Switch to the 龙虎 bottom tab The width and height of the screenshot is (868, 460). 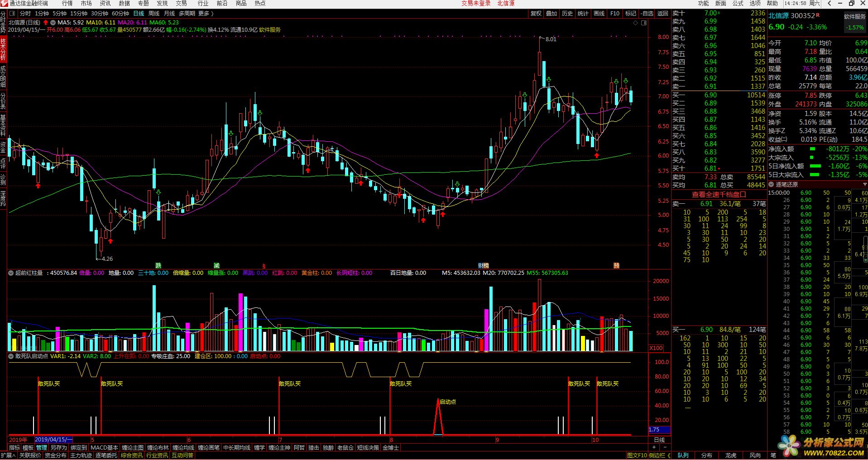[x=731, y=455]
